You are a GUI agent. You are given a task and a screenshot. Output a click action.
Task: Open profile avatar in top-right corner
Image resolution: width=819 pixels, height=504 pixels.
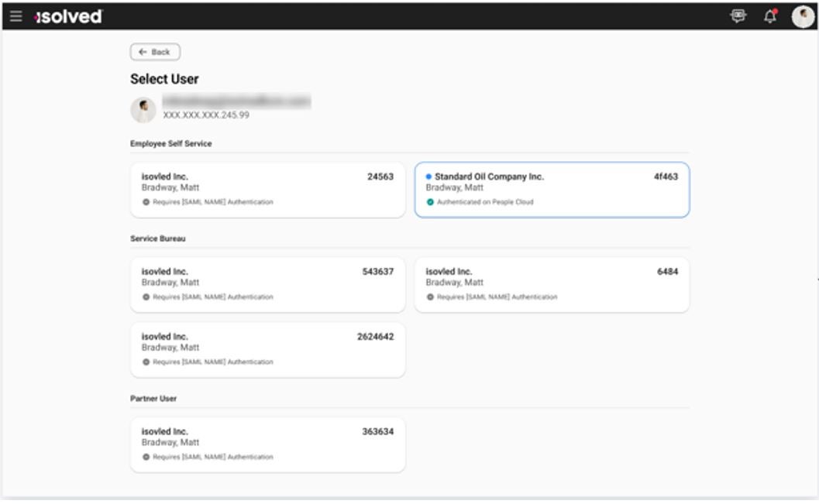coord(803,17)
